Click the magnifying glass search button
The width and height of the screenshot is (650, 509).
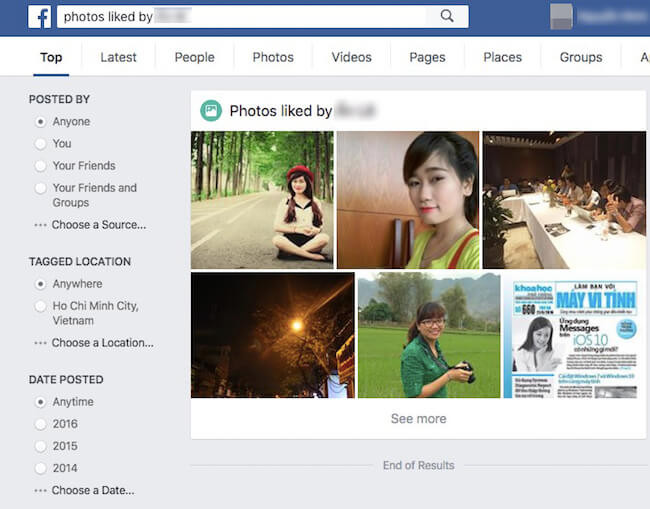447,16
